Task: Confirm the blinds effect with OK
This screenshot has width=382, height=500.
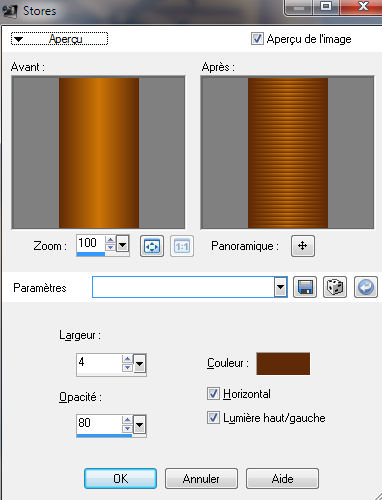Action: coord(120,479)
